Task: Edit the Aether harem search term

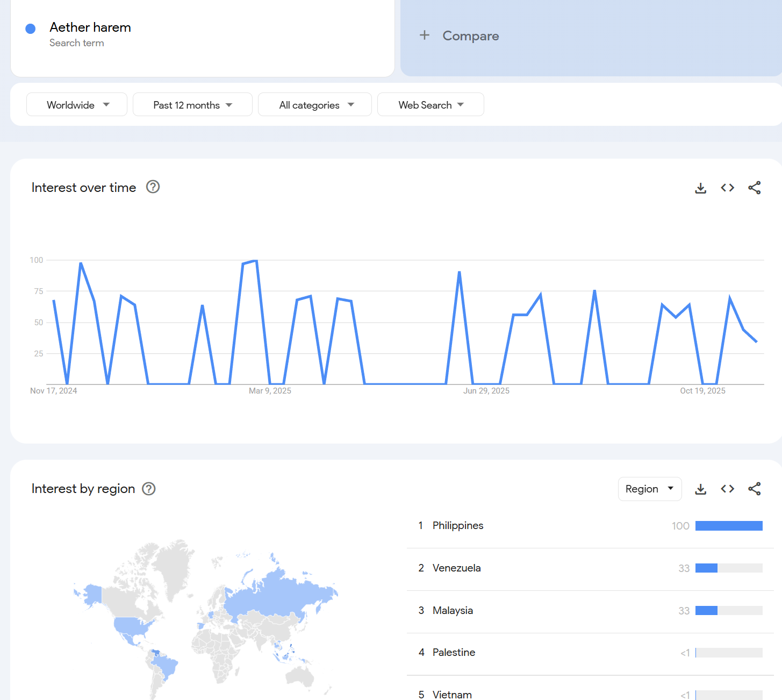Action: tap(90, 27)
